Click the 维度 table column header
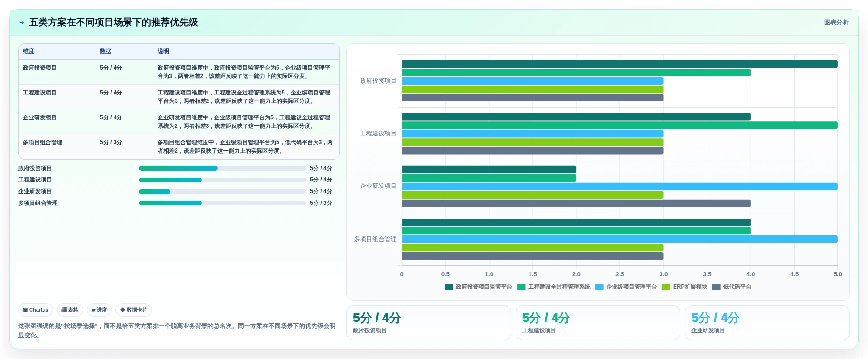 (29, 51)
